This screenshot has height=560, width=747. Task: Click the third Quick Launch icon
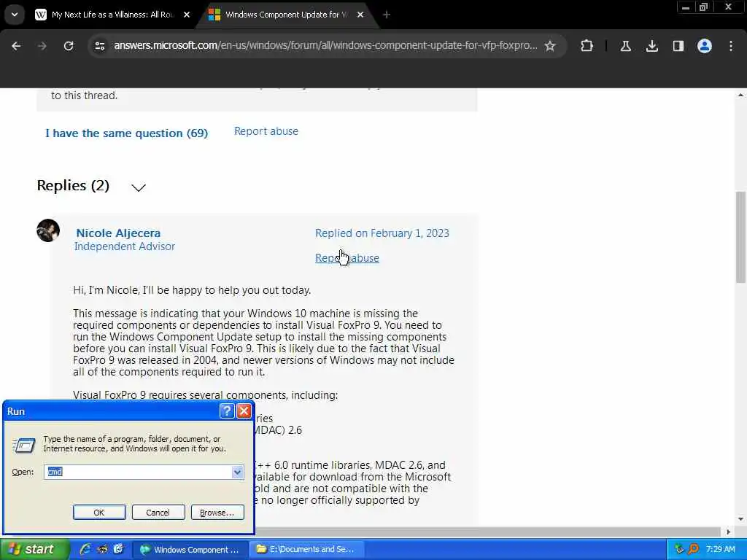(118, 549)
